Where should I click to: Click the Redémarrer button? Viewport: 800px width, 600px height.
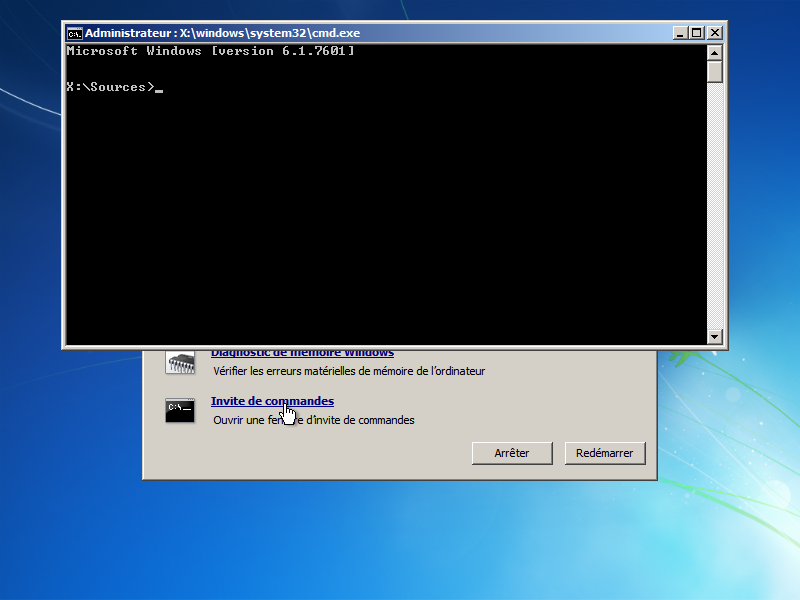(605, 453)
